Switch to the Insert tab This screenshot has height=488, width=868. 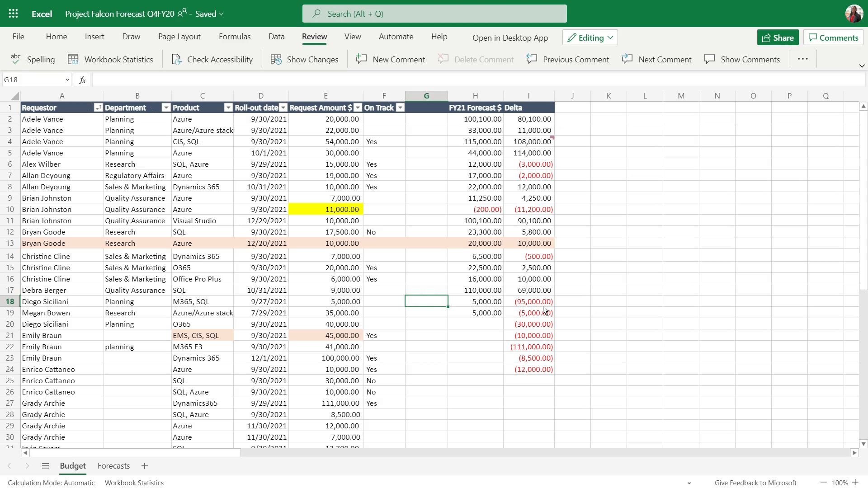[x=94, y=37]
